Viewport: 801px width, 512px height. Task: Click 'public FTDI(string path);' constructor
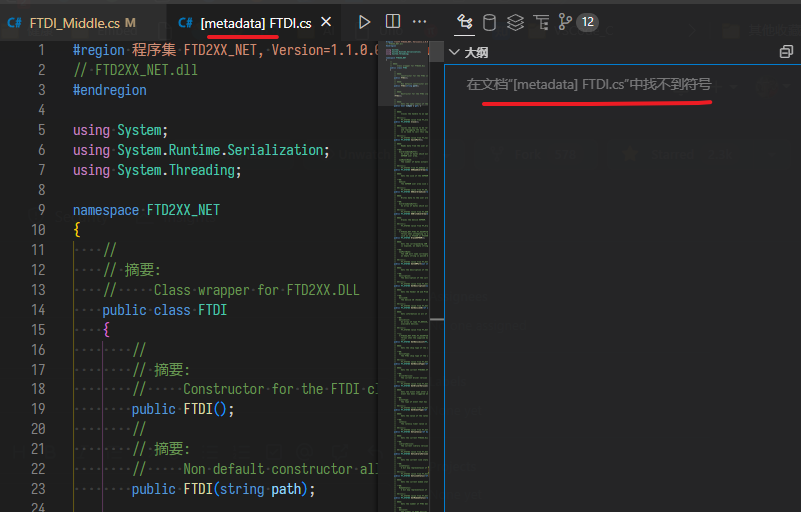tap(223, 490)
